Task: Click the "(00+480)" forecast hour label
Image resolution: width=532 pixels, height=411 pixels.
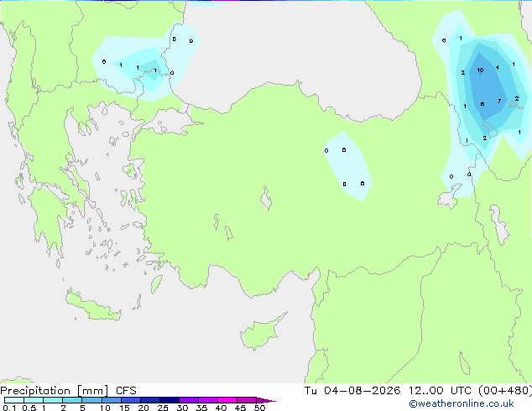Action: point(505,391)
